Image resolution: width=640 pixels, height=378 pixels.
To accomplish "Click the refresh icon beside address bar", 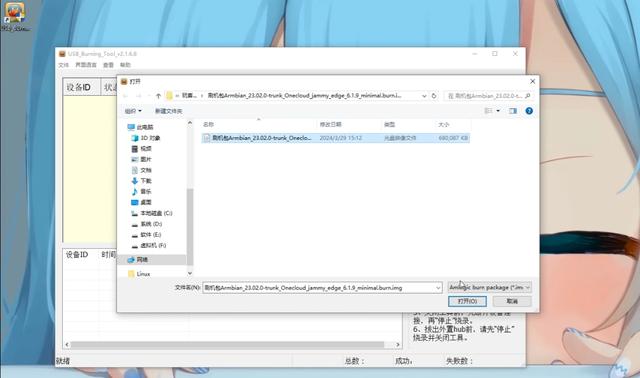I will 434,96.
